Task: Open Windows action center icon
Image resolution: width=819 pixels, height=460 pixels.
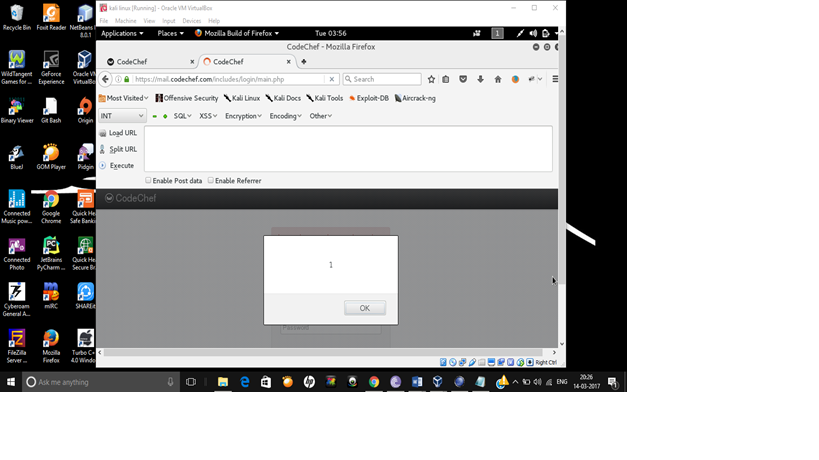Action: coord(613,382)
